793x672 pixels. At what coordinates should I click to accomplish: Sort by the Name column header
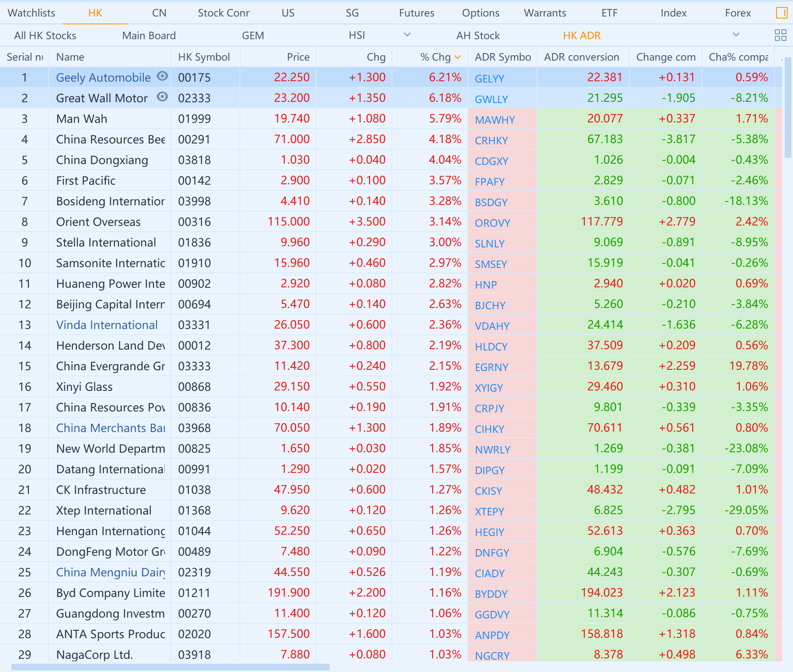click(70, 57)
